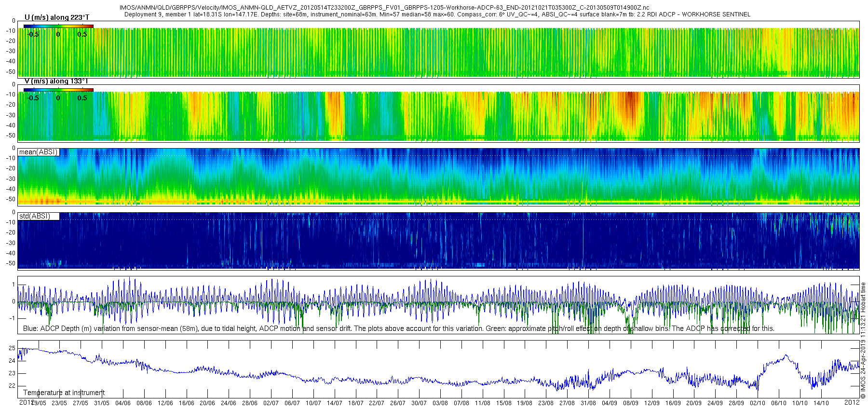Click the date label '27/08'

567,403
